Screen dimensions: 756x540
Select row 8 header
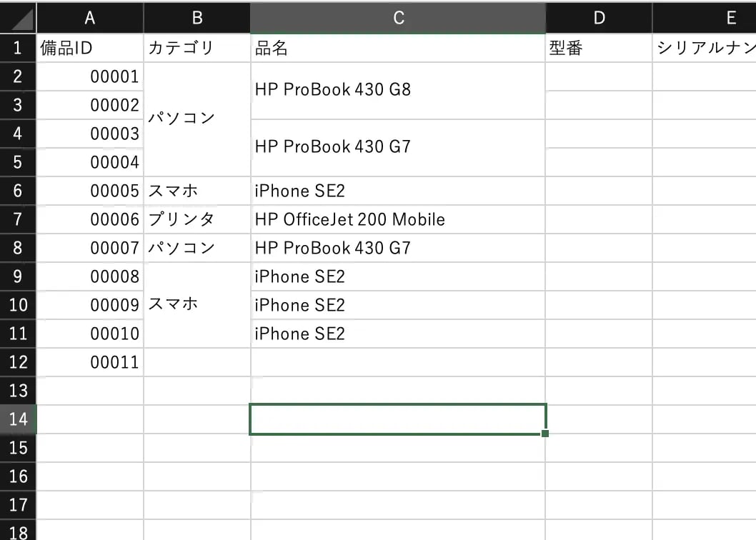(18, 248)
